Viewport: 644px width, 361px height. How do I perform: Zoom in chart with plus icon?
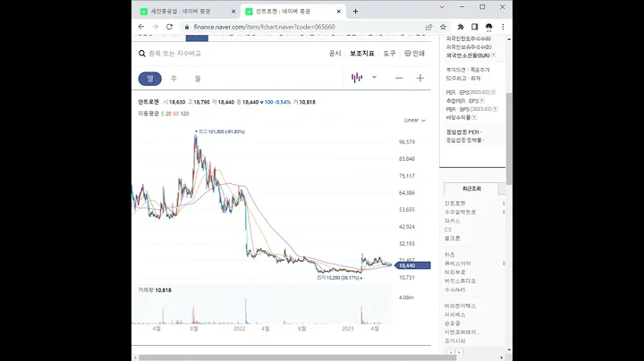[x=420, y=78]
